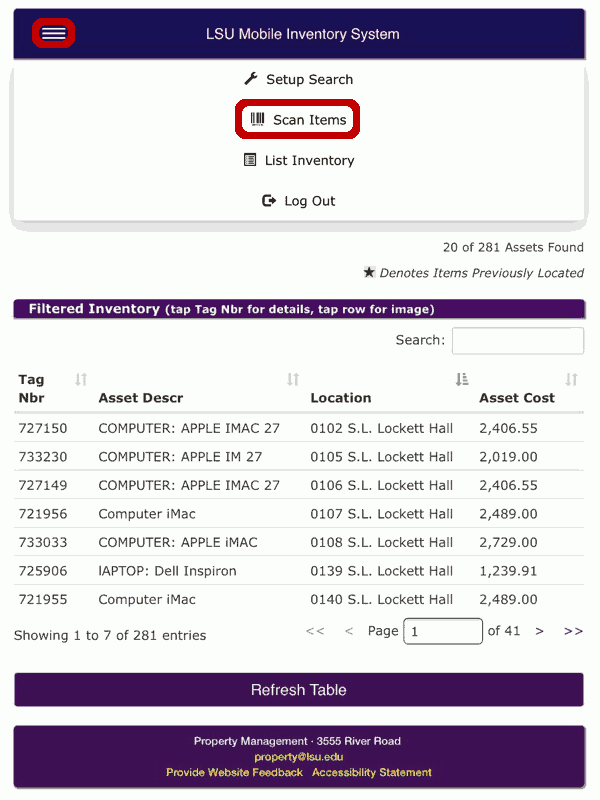Jump to first page double arrow
The height and width of the screenshot is (800, 600).
315,632
